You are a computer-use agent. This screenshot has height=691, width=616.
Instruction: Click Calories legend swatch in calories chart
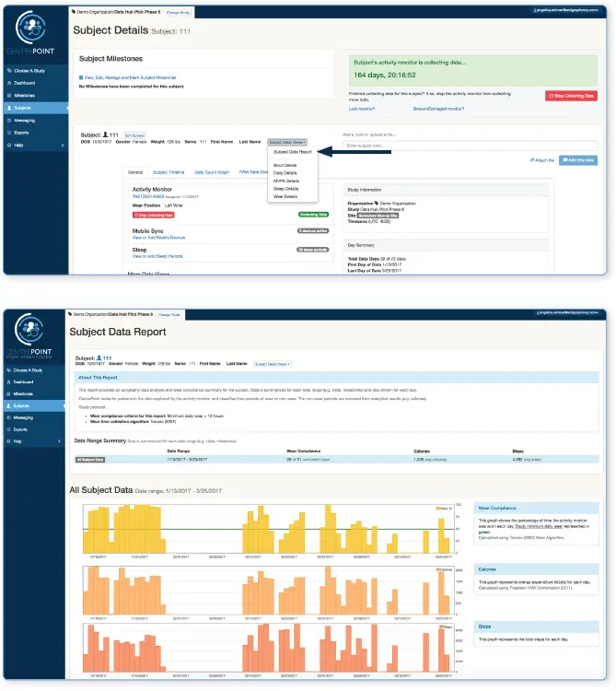438,569
